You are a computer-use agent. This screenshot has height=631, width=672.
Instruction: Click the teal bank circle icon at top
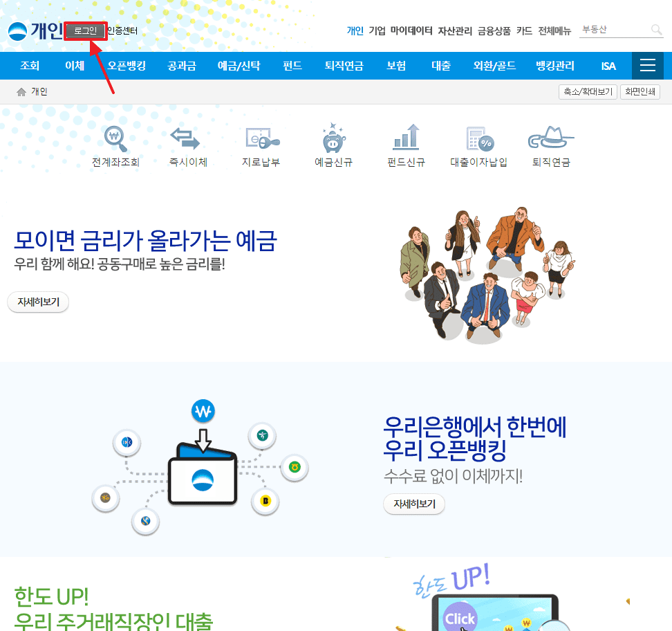pyautogui.click(x=262, y=435)
